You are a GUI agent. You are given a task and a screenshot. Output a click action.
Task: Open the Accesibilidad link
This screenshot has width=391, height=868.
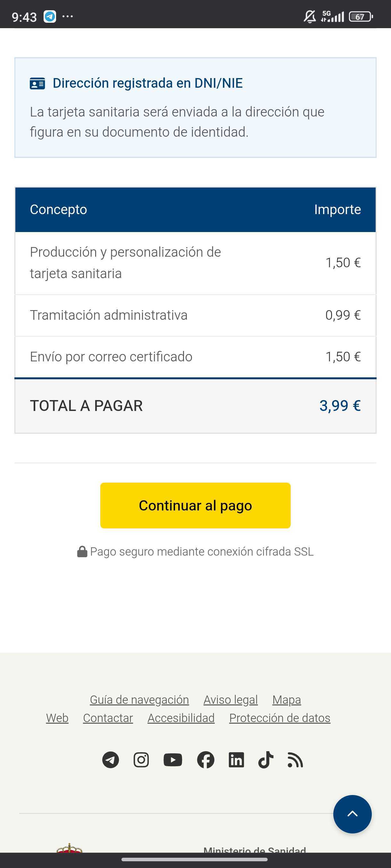(x=181, y=718)
